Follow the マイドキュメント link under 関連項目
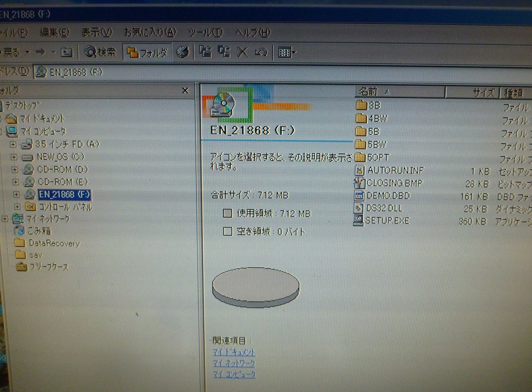The height and width of the screenshot is (392, 532). pyautogui.click(x=233, y=352)
